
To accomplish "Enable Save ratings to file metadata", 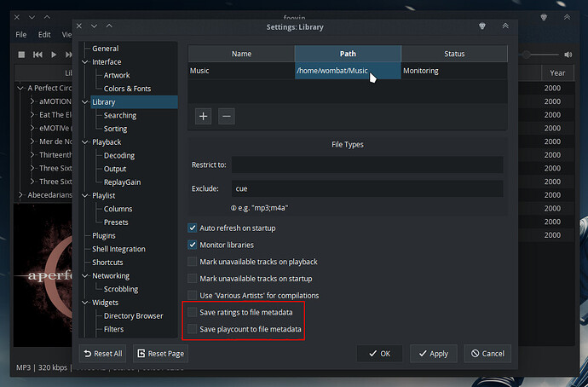I will (x=193, y=312).
